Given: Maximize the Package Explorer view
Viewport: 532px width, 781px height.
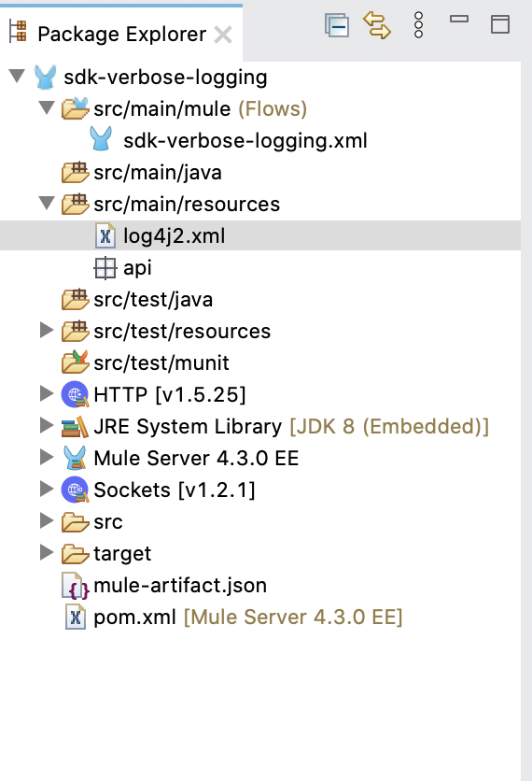Looking at the screenshot, I should (x=500, y=24).
